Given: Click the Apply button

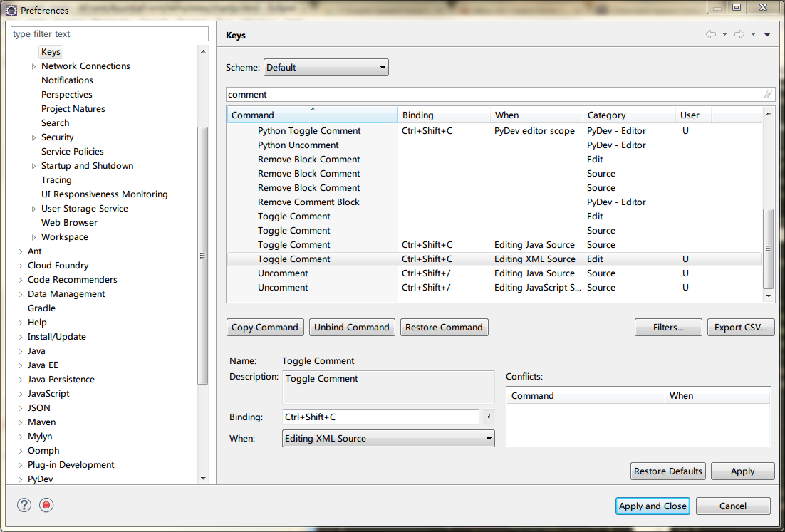Looking at the screenshot, I should [742, 471].
